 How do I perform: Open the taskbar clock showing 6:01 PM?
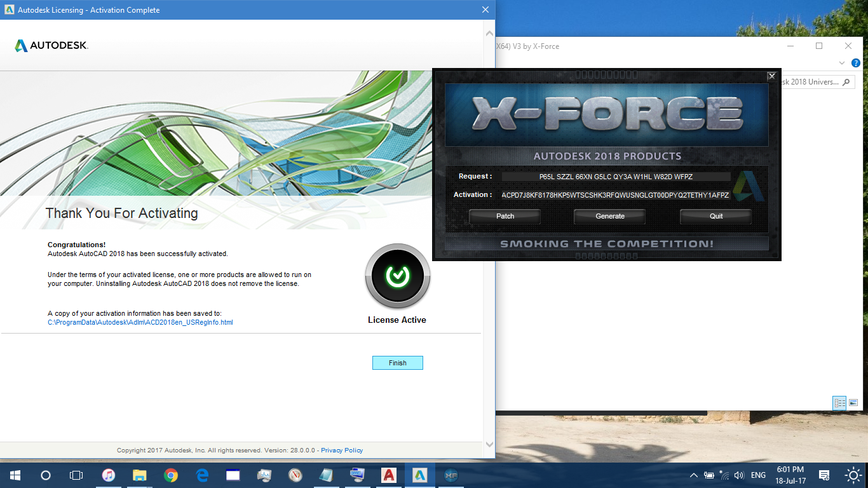tap(791, 475)
